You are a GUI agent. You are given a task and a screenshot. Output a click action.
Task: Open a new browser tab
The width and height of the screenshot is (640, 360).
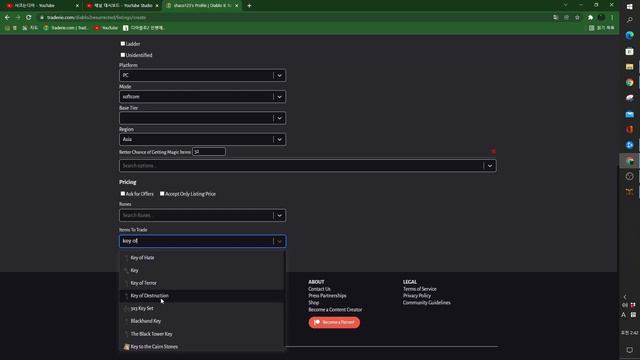pos(249,6)
